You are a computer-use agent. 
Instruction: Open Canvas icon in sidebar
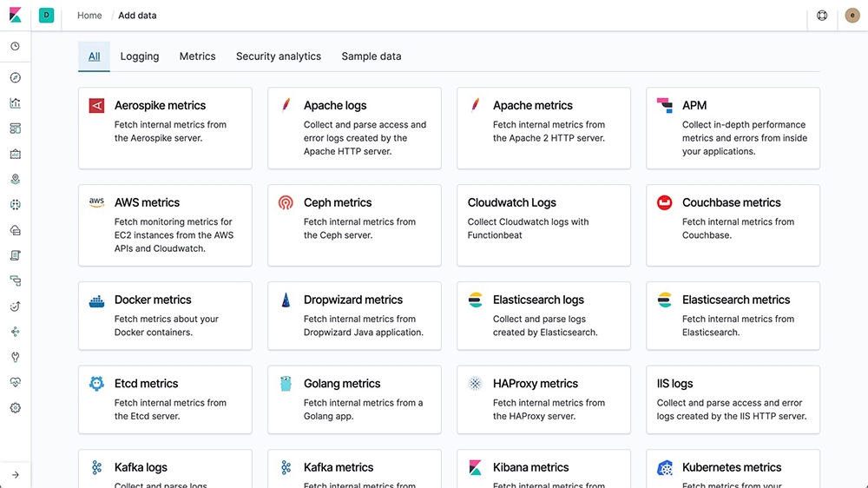pyautogui.click(x=16, y=154)
